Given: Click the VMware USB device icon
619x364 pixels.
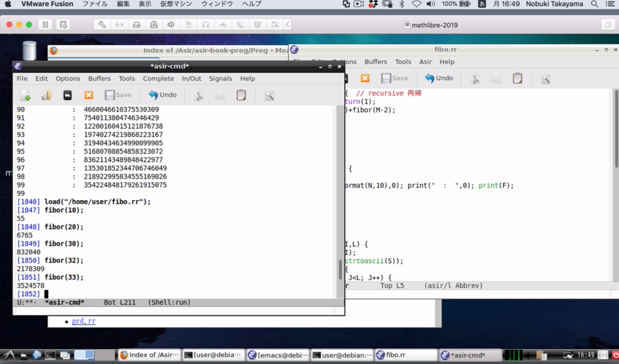Looking at the screenshot, I should (x=223, y=25).
